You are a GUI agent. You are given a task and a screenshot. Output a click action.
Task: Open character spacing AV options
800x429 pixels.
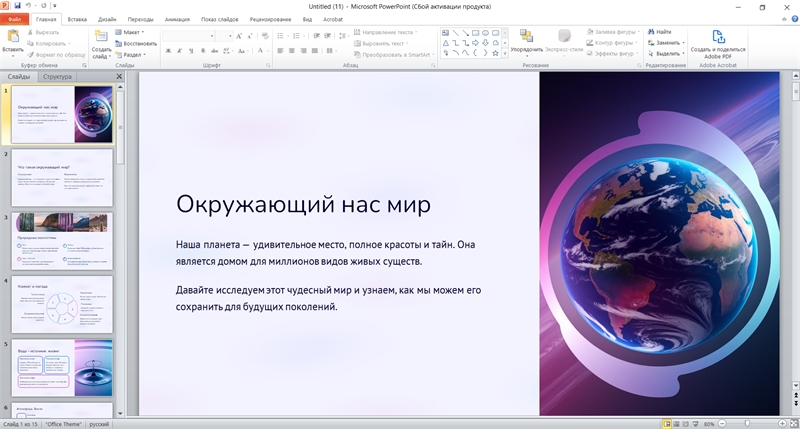click(227, 51)
